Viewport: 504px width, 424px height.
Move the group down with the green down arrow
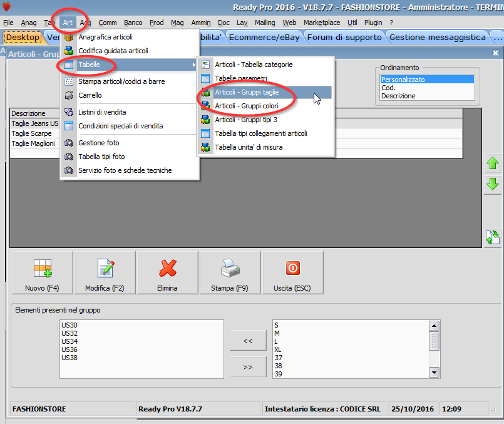click(493, 185)
